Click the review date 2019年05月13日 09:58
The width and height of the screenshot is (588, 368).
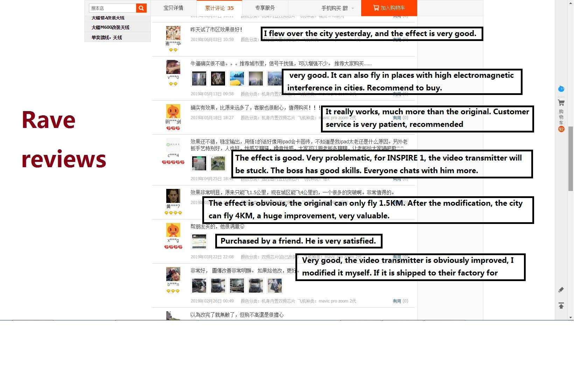pos(212,94)
